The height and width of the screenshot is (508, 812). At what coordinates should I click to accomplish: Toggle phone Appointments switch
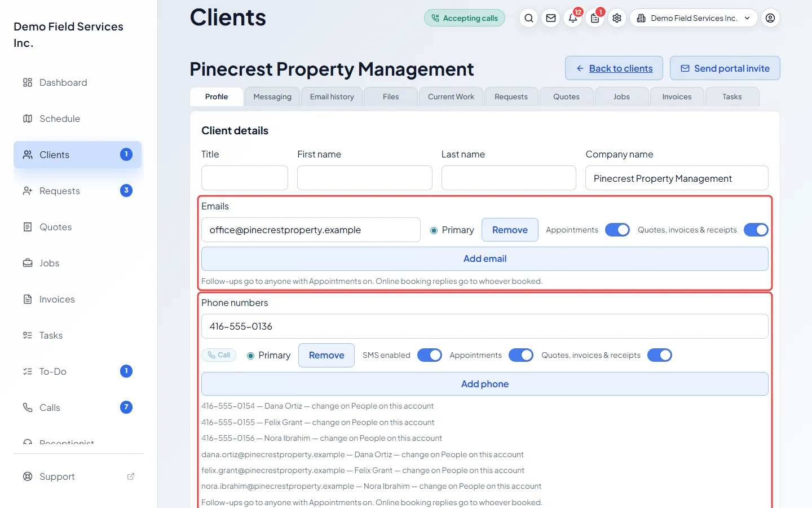[521, 355]
